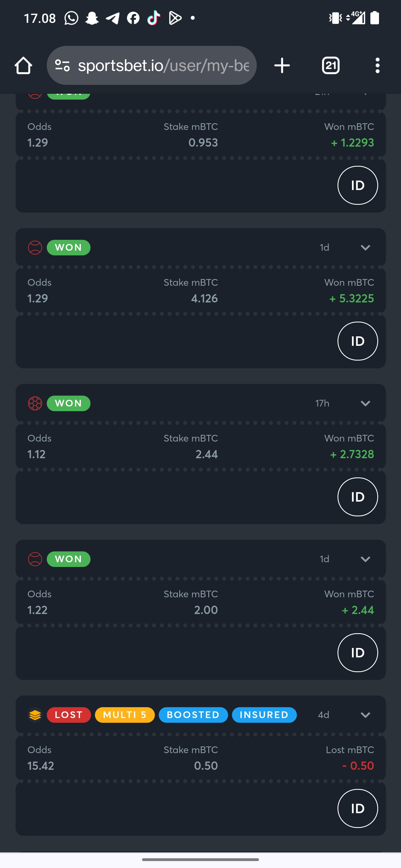Expand the 1d bet with odds 1.29

tap(365, 248)
